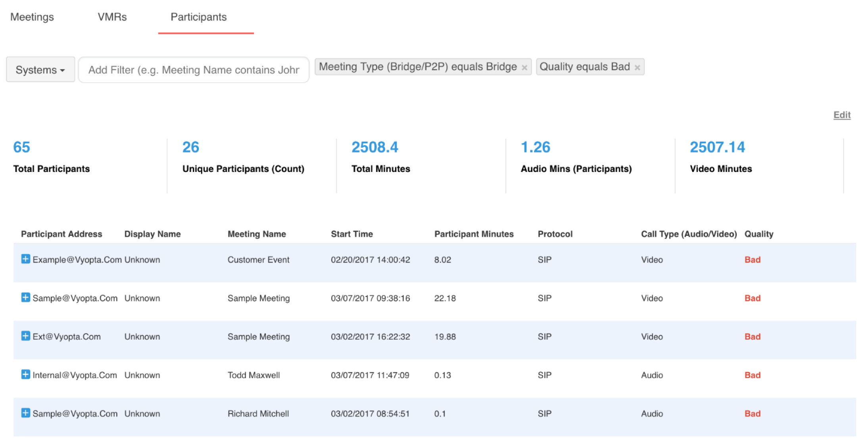Sort by Meeting Name column header
The width and height of the screenshot is (868, 438).
257,234
